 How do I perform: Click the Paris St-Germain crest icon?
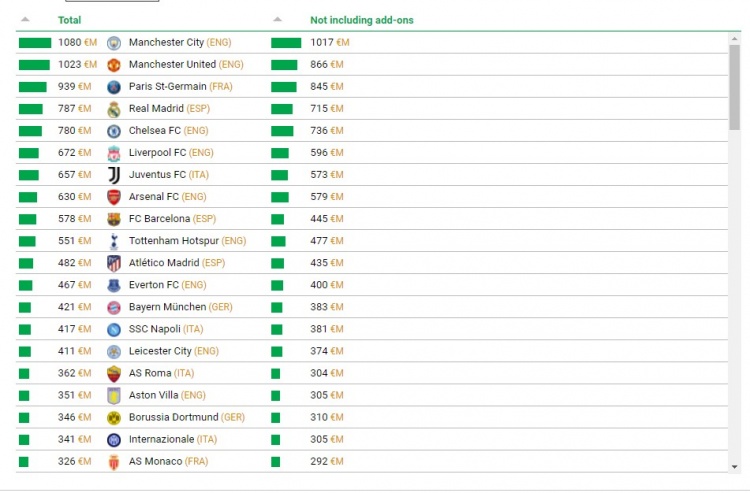[114, 87]
